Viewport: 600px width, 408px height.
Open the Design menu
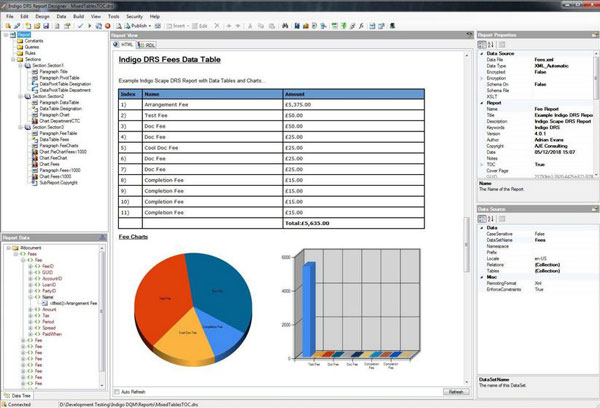(42, 17)
